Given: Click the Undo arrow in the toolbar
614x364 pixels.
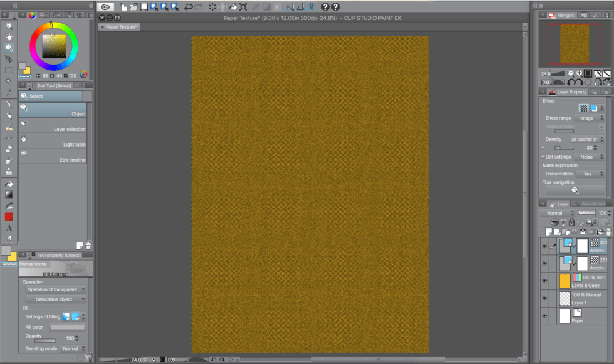Looking at the screenshot, I should 189,7.
